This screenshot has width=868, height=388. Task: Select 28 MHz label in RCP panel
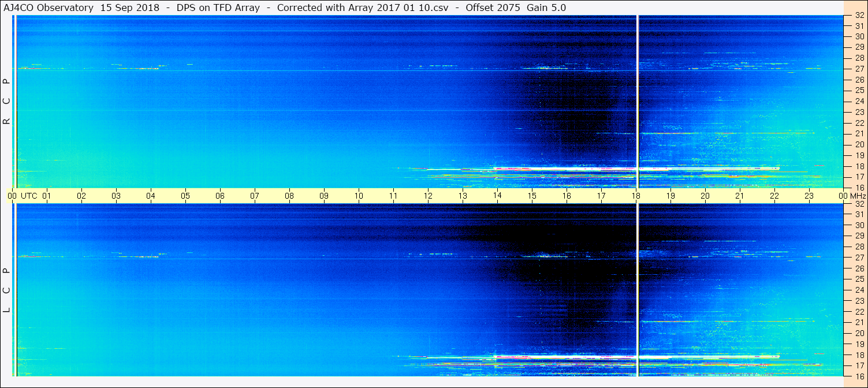[x=859, y=58]
